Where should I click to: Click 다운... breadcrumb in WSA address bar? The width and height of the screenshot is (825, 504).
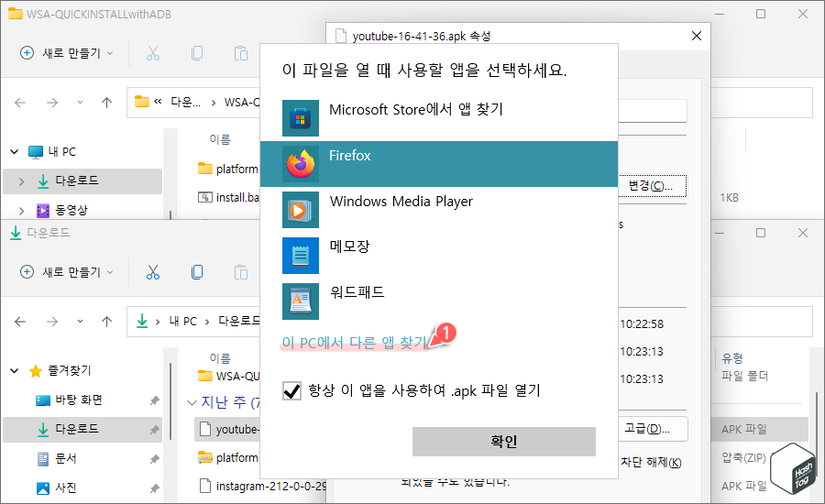tap(185, 103)
